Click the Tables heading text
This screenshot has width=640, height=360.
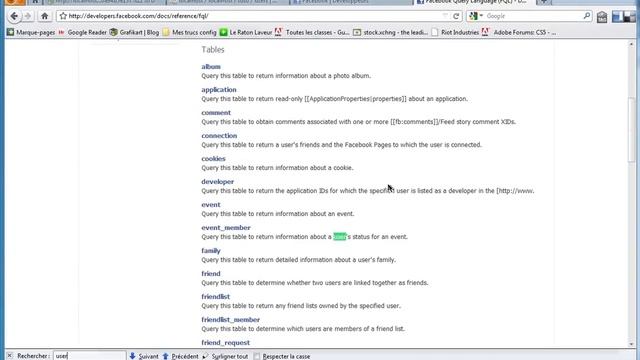pos(213,49)
